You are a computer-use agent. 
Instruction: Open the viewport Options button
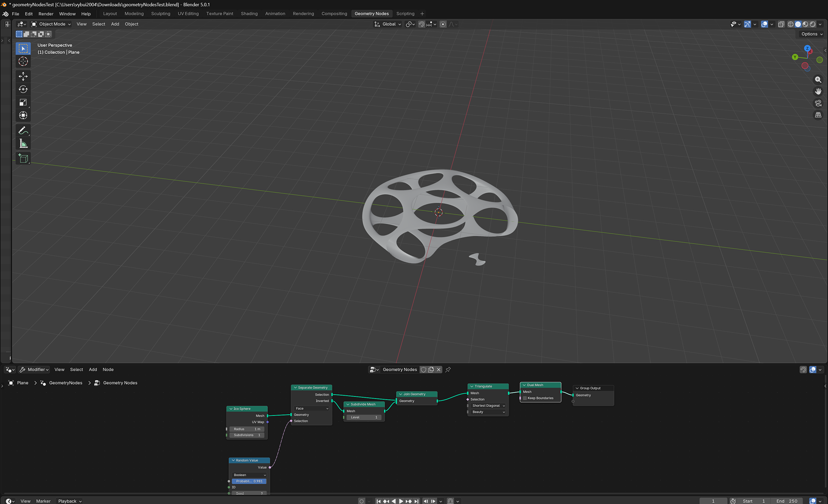(x=812, y=34)
